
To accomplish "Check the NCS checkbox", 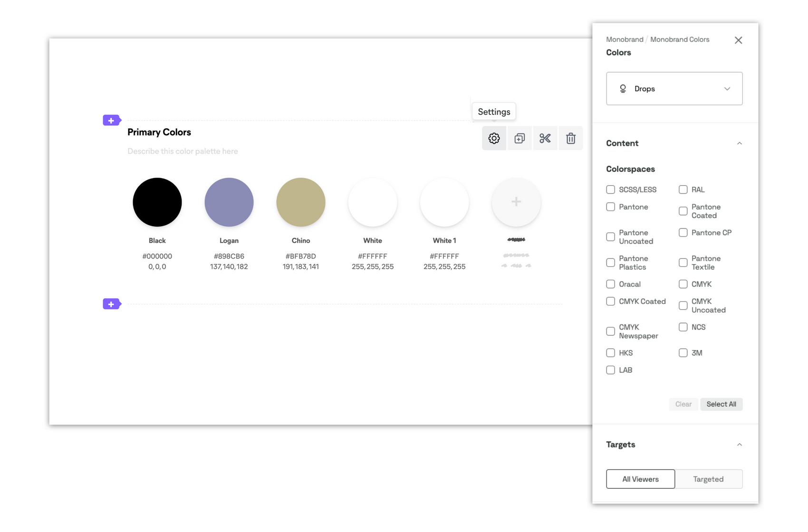I will [683, 327].
